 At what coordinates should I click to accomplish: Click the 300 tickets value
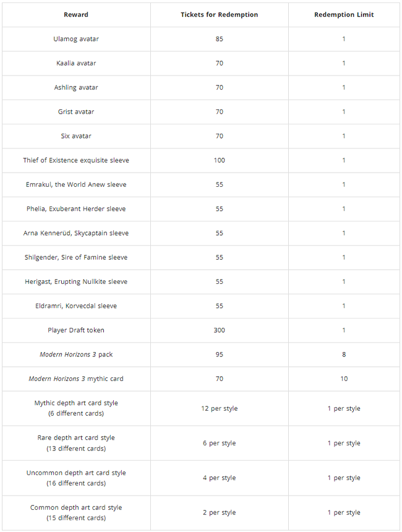219,330
